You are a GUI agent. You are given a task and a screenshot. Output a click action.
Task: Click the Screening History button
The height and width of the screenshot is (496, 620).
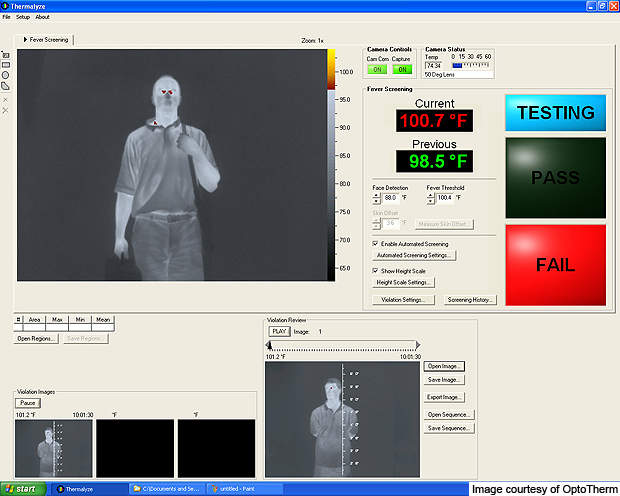[469, 299]
